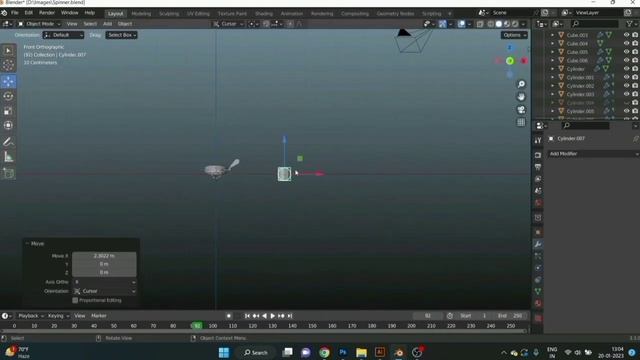Disable render camera icon for Cube.006
640x360 pixels.
635,60
